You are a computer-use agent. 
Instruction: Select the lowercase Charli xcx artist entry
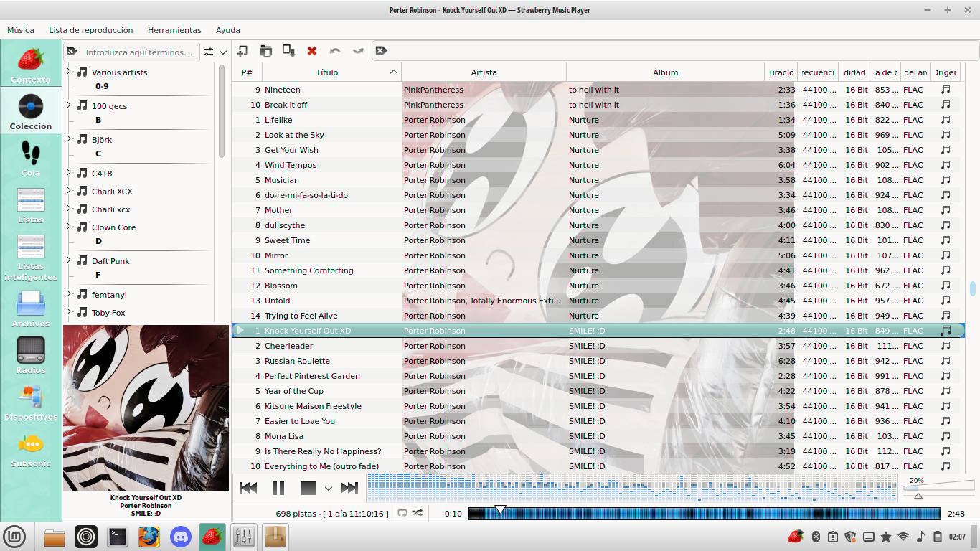pyautogui.click(x=111, y=209)
